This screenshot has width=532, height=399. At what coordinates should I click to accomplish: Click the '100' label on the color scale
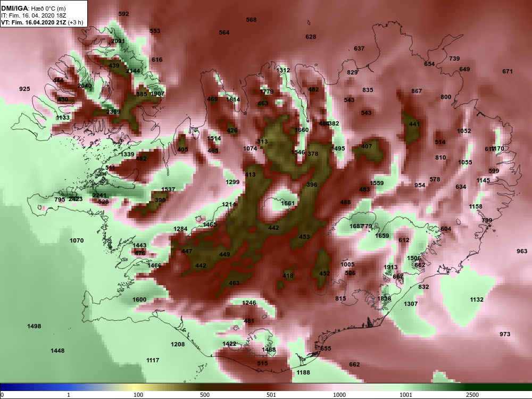(138, 395)
